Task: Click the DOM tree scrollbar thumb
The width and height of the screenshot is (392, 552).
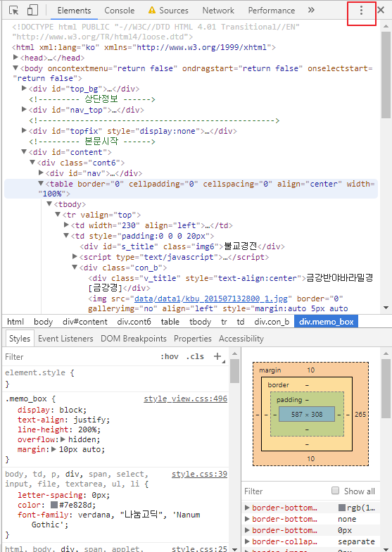Action: (x=386, y=75)
